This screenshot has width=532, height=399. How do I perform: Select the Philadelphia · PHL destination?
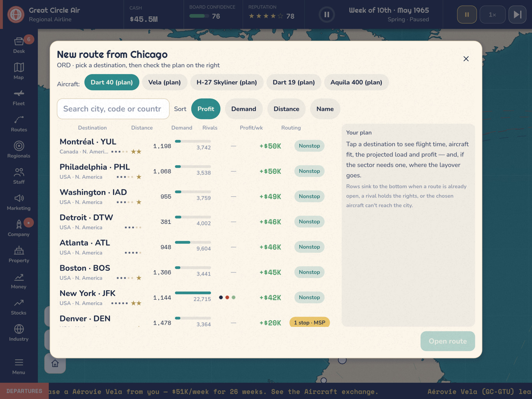[x=195, y=171]
